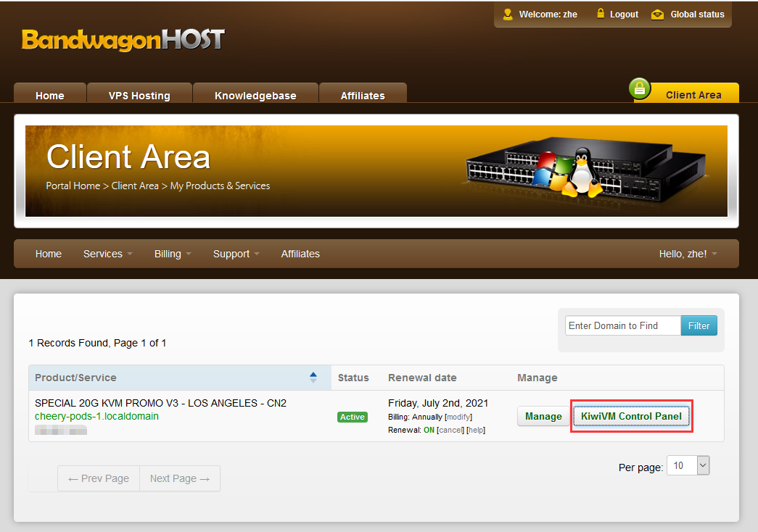Image resolution: width=758 pixels, height=532 pixels.
Task: Click the green Active status badge
Action: (353, 417)
